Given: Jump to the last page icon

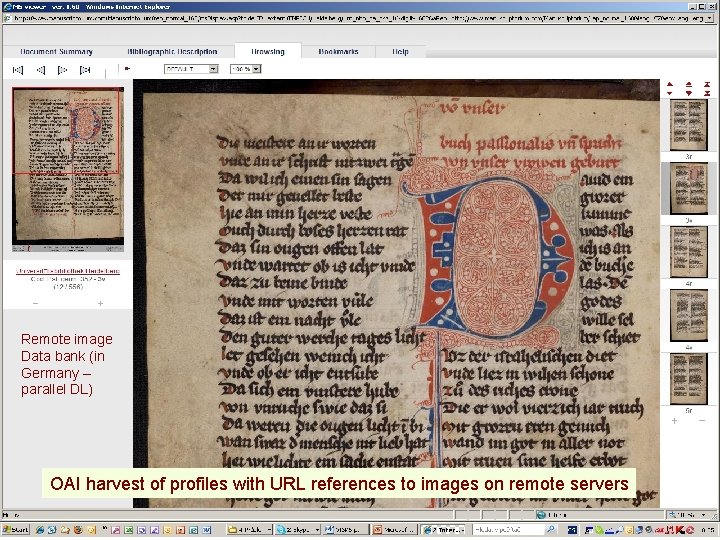Looking at the screenshot, I should click(85, 70).
